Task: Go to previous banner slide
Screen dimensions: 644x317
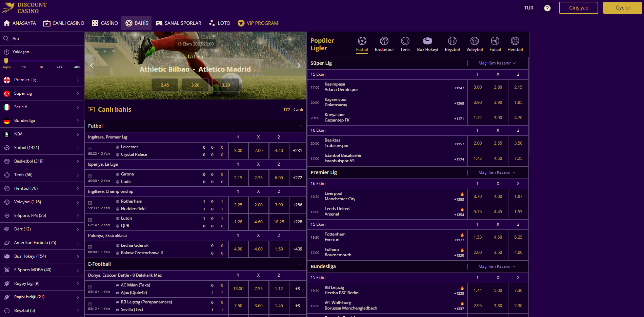Action: point(92,66)
